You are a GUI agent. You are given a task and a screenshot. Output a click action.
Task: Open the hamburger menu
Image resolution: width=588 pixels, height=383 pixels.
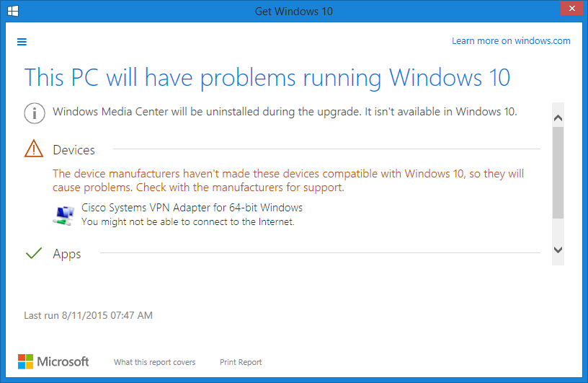(22, 42)
